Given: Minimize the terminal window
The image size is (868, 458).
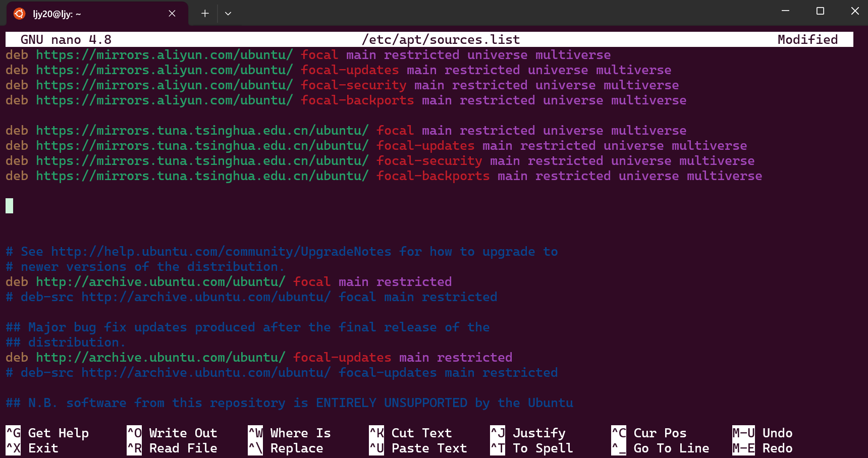Looking at the screenshot, I should click(x=785, y=11).
